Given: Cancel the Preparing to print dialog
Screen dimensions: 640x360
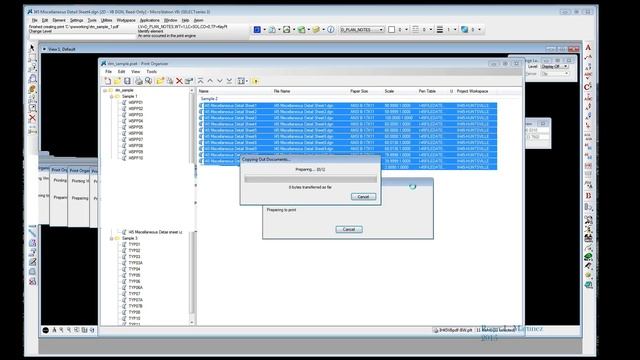Looking at the screenshot, I should pos(349,229).
